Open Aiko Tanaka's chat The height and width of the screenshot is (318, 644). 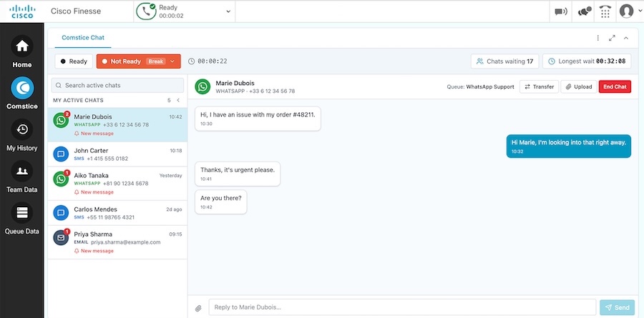tap(117, 184)
